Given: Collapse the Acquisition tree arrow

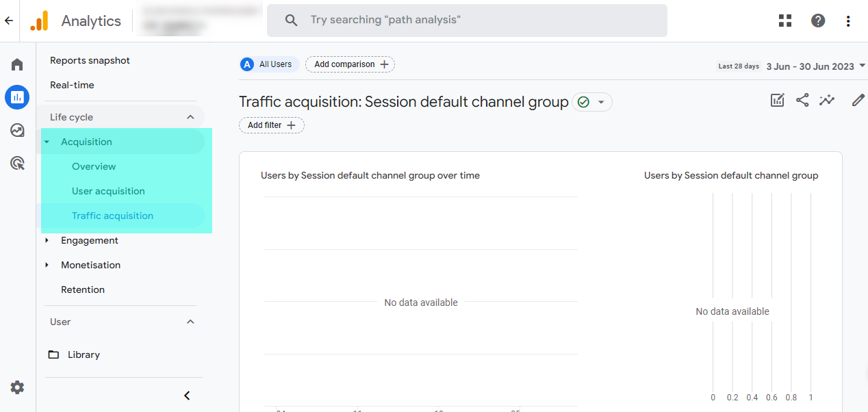Looking at the screenshot, I should pyautogui.click(x=47, y=142).
